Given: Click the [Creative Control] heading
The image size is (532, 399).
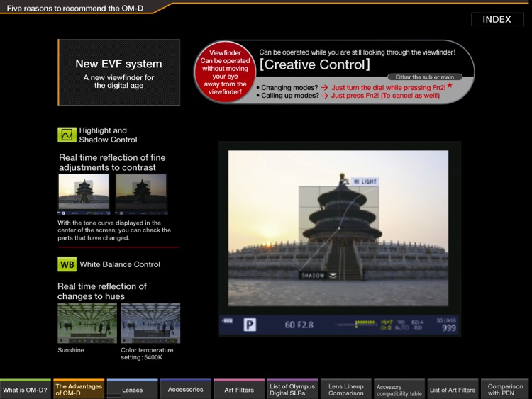Looking at the screenshot, I should (x=314, y=64).
